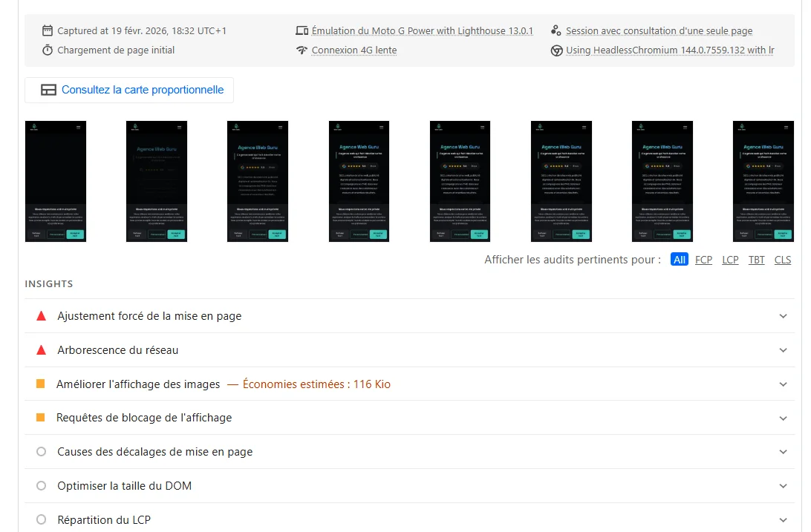Click the Émulation du Moto G Power link

(422, 31)
